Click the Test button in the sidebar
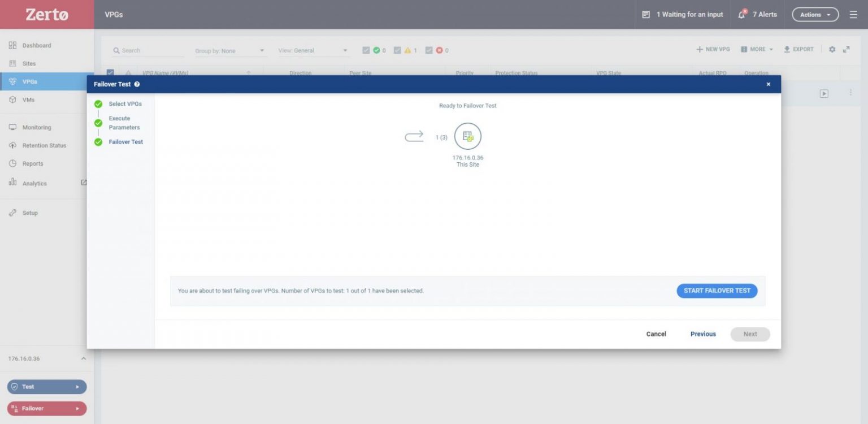This screenshot has height=424, width=868. click(x=47, y=387)
